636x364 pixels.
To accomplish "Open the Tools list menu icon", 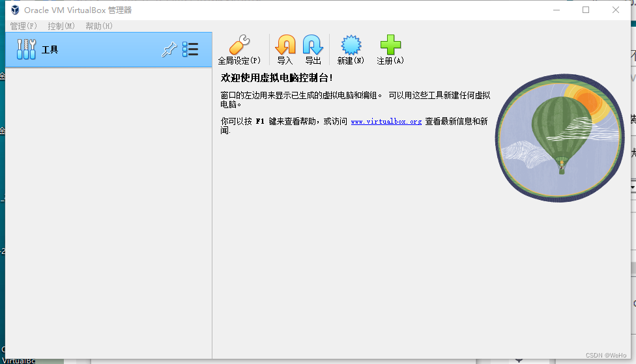I will [x=190, y=49].
